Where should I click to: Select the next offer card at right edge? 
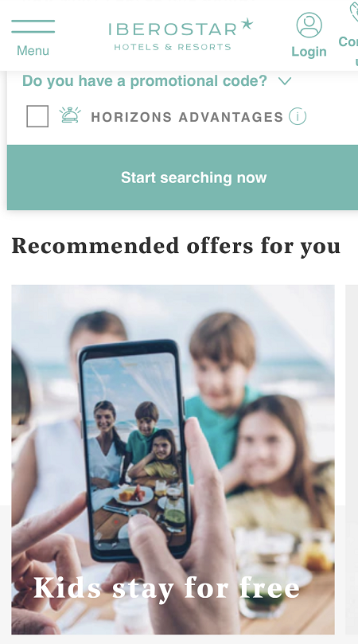[352, 459]
